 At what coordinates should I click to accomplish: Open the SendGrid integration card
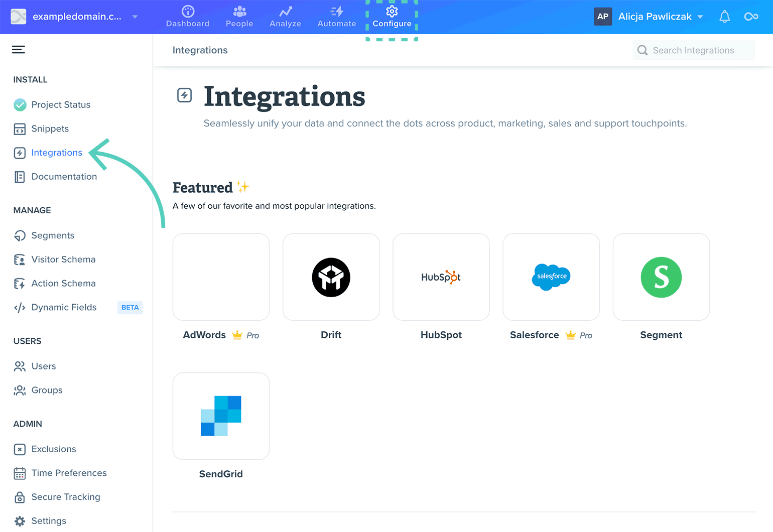tap(221, 416)
